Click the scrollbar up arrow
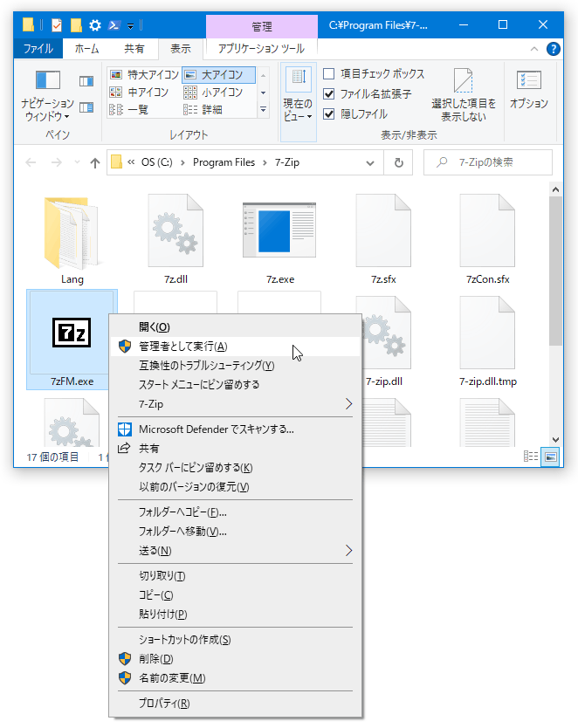Screen dimensions: 578x728 pyautogui.click(x=555, y=189)
